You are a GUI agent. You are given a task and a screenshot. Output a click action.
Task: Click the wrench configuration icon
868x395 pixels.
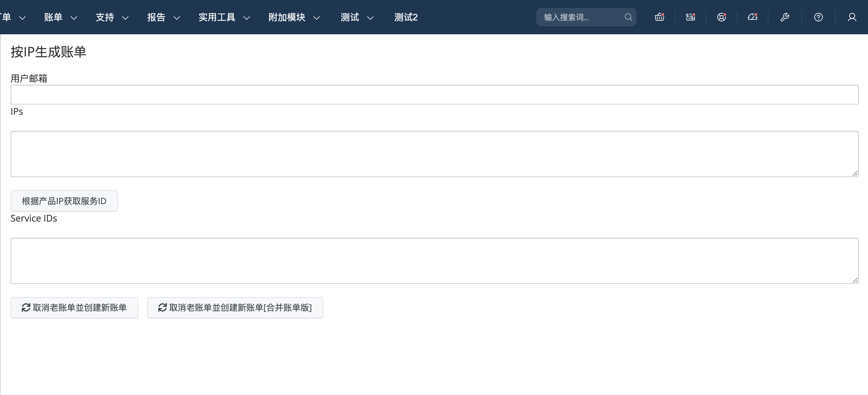click(785, 17)
